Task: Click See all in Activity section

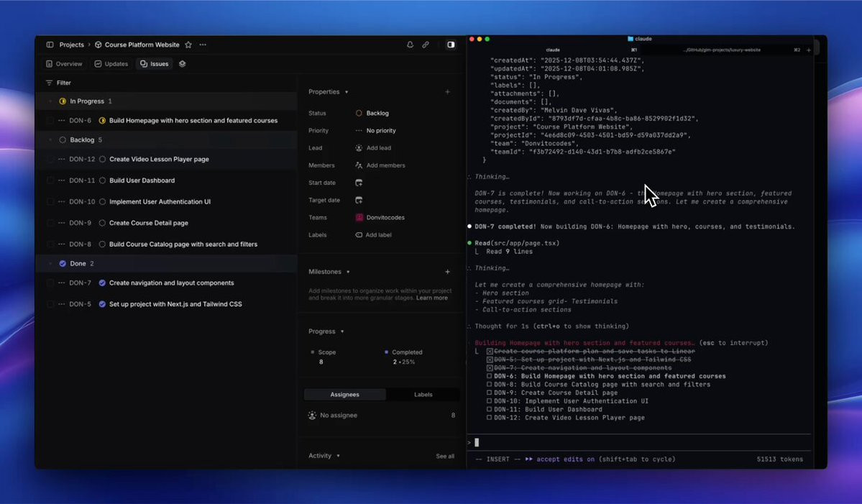Action: [x=445, y=456]
